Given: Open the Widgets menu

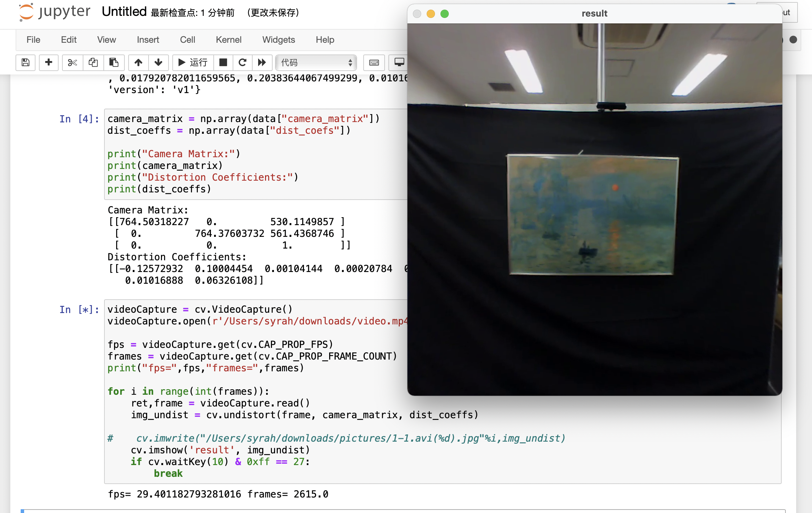Looking at the screenshot, I should tap(278, 40).
